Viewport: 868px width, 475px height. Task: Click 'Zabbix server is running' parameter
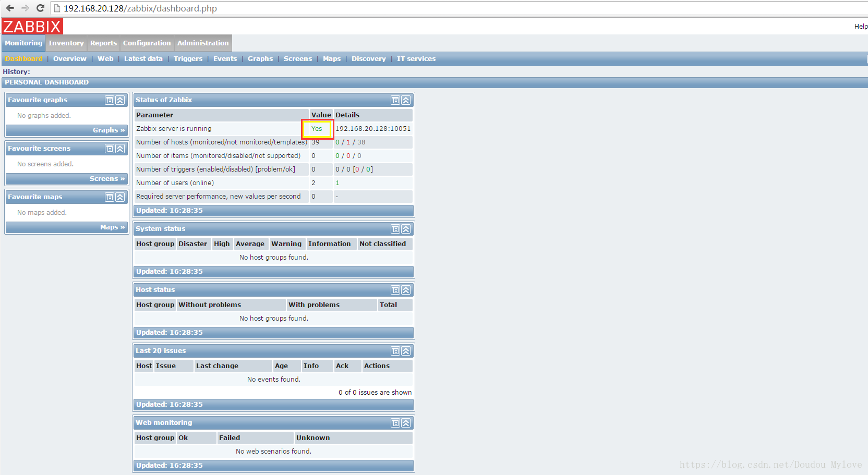pos(174,129)
